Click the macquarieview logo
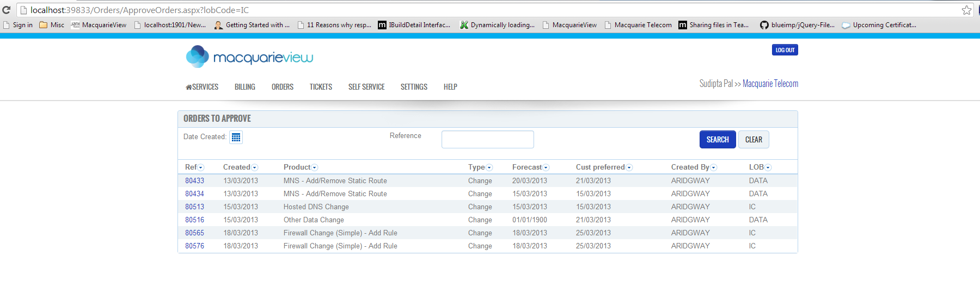Viewport: 980px width, 287px height. (x=249, y=57)
